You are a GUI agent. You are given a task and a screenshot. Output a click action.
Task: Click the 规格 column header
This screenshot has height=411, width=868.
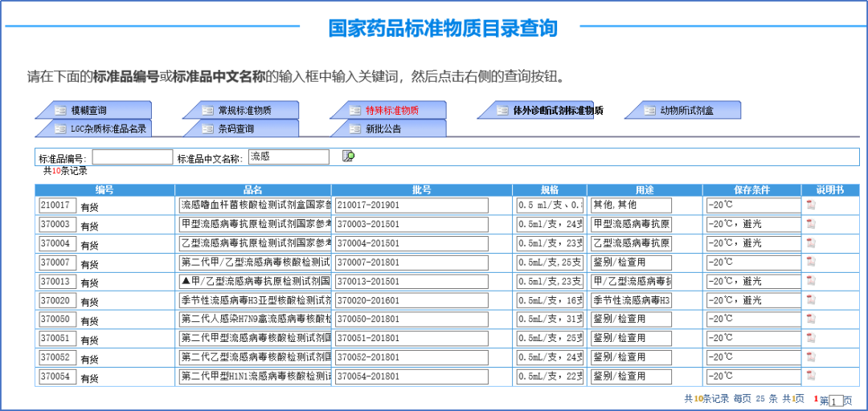(x=550, y=189)
